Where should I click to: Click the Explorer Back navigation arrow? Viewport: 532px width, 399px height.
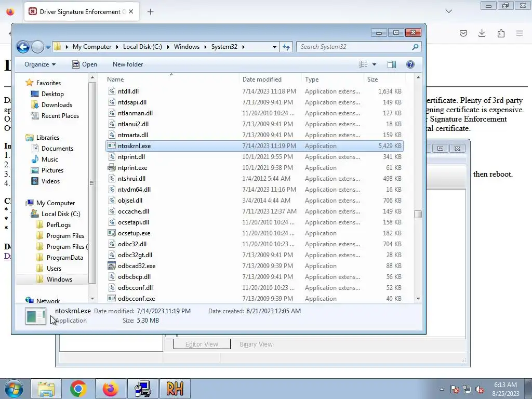[23, 47]
